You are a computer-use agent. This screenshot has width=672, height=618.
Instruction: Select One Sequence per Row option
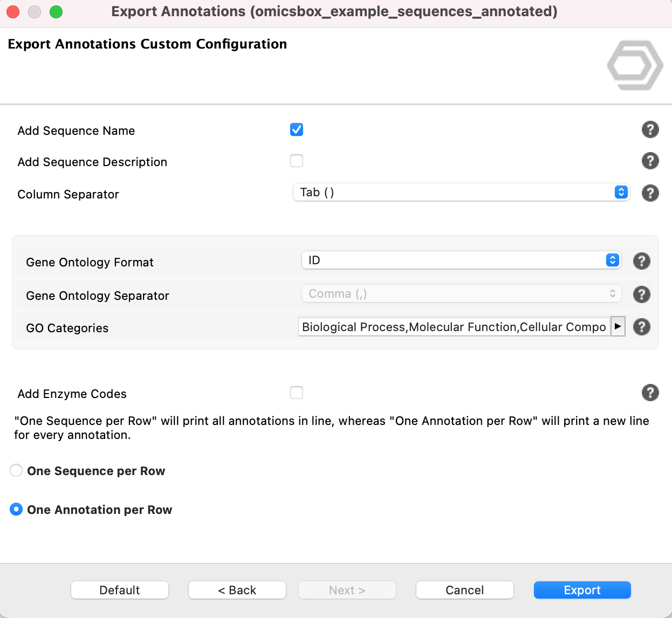(x=17, y=471)
